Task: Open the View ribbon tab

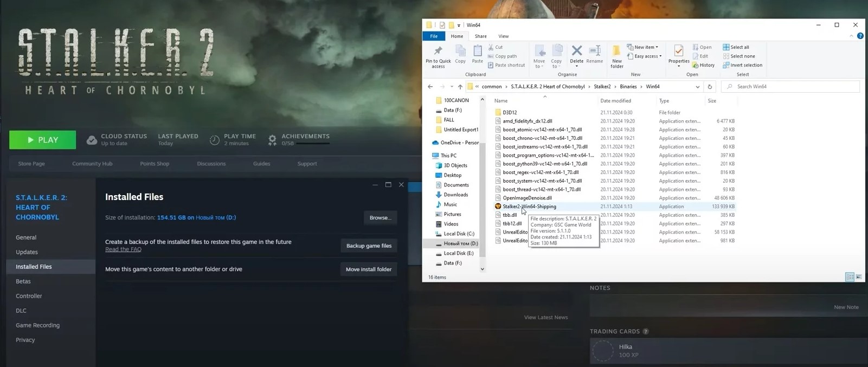Action: (x=503, y=36)
